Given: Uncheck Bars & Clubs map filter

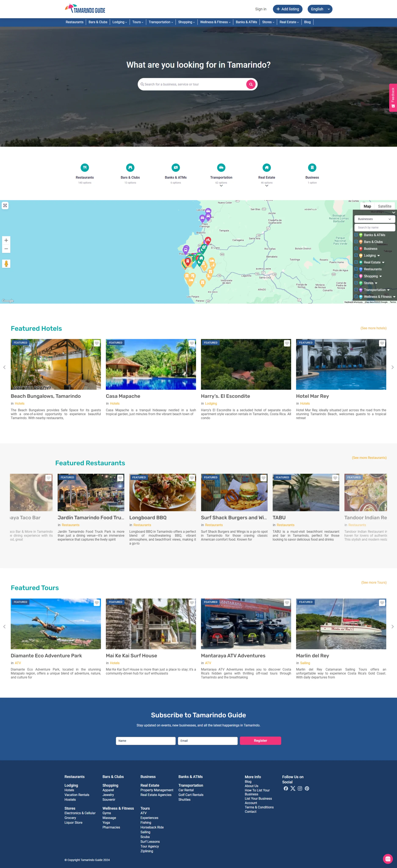Looking at the screenshot, I should [x=356, y=242].
